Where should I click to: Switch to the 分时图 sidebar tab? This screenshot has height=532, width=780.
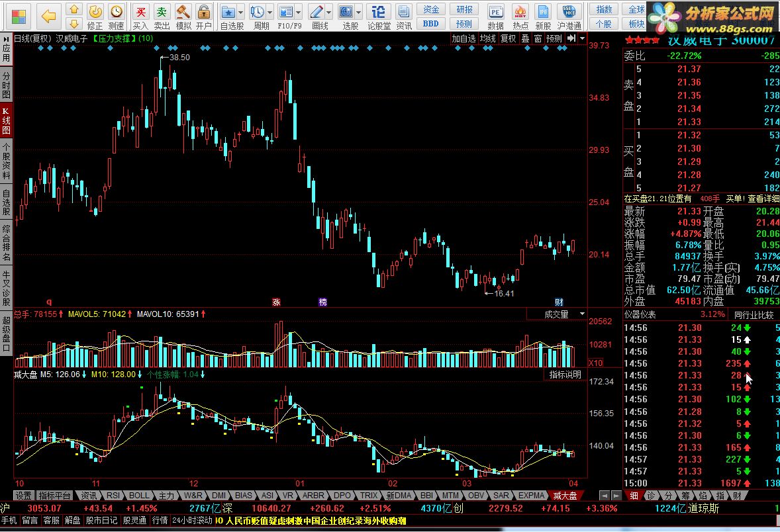[6, 85]
